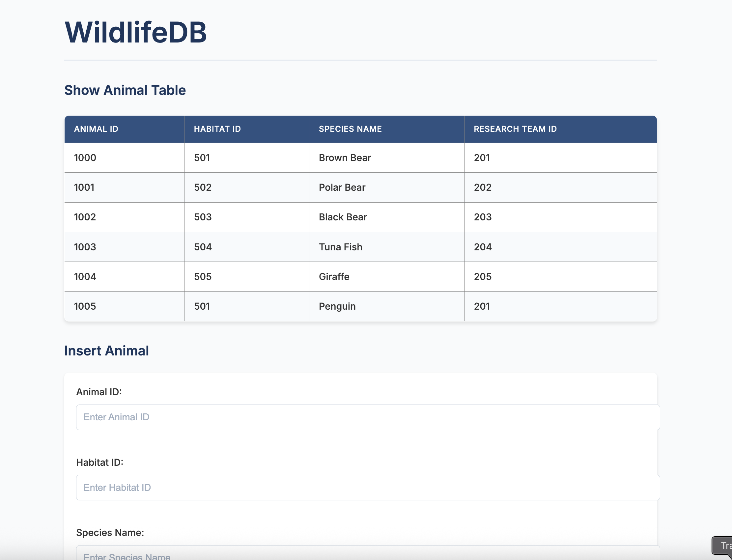
Task: Click the habitat ID 505 cell
Action: (x=247, y=277)
